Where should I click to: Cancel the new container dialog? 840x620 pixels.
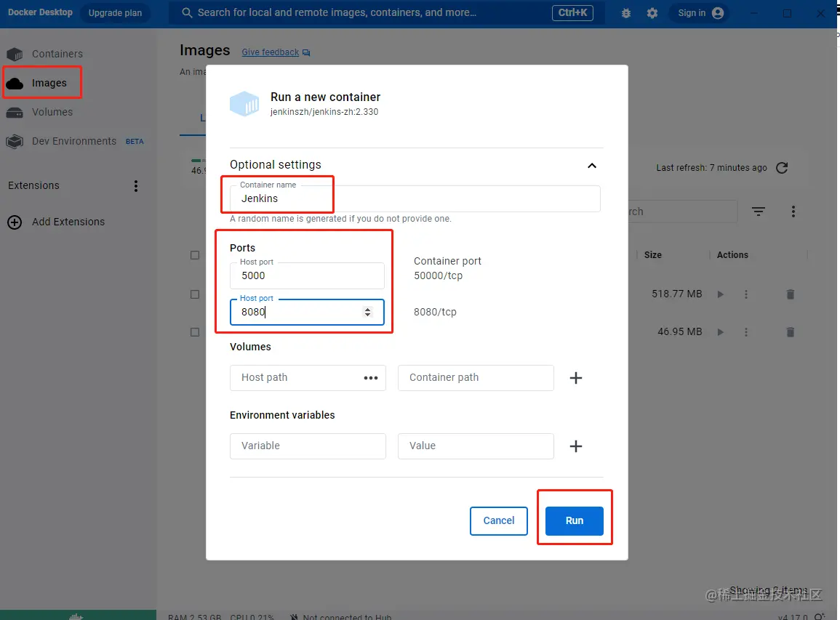499,521
